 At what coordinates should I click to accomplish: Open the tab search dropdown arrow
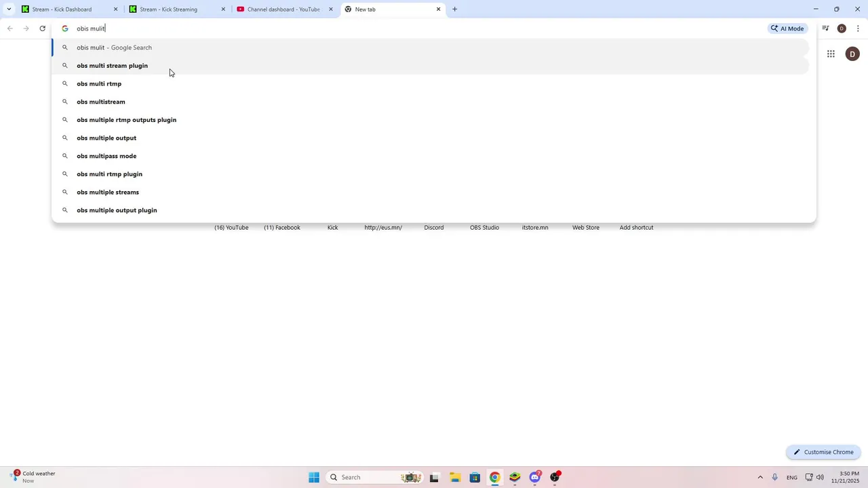pos(8,9)
